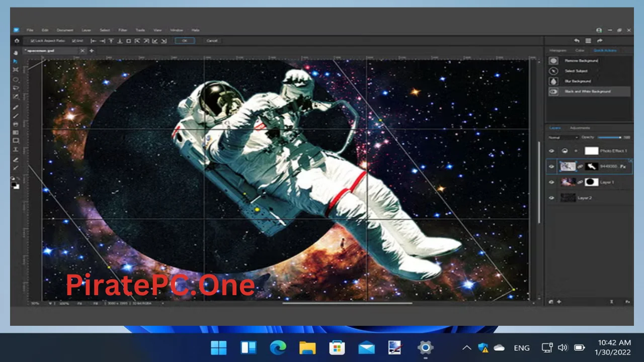
Task: Open the Filter menu
Action: [123, 30]
